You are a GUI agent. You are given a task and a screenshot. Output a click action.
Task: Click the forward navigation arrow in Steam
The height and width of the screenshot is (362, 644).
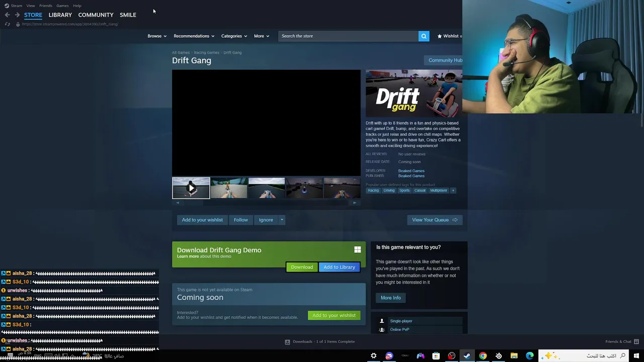click(17, 15)
